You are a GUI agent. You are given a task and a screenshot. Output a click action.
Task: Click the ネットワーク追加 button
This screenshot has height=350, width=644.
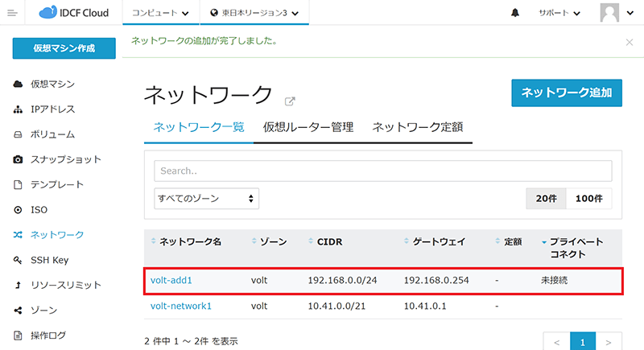click(567, 93)
